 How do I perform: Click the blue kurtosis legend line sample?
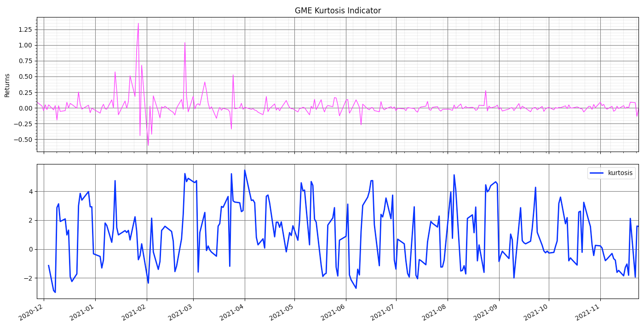coord(597,173)
